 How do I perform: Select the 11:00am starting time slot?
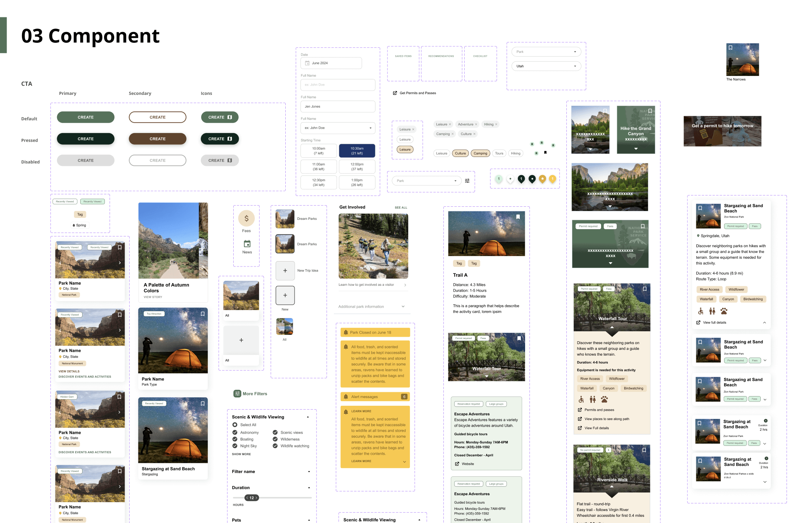(318, 167)
